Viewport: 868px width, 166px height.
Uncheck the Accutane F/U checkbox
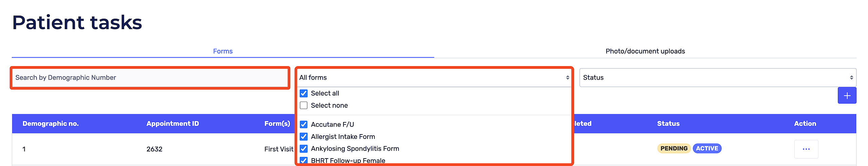click(x=304, y=124)
